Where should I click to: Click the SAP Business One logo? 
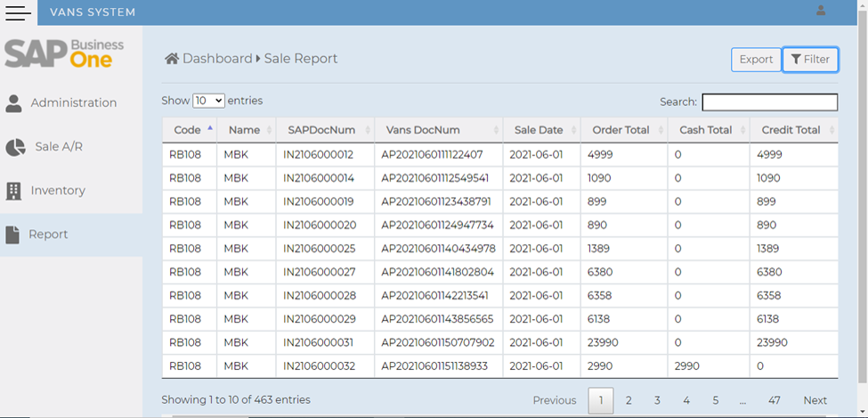[x=64, y=53]
